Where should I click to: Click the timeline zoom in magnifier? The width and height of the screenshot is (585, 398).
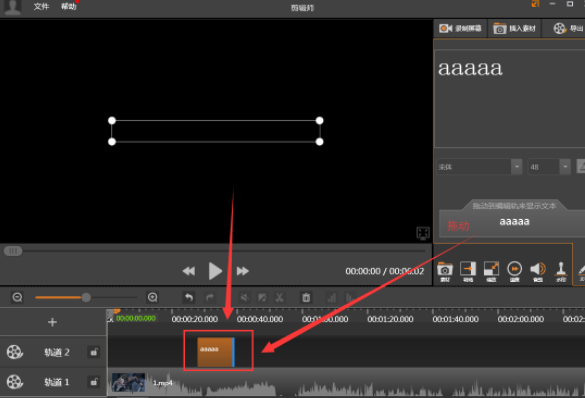(x=153, y=297)
